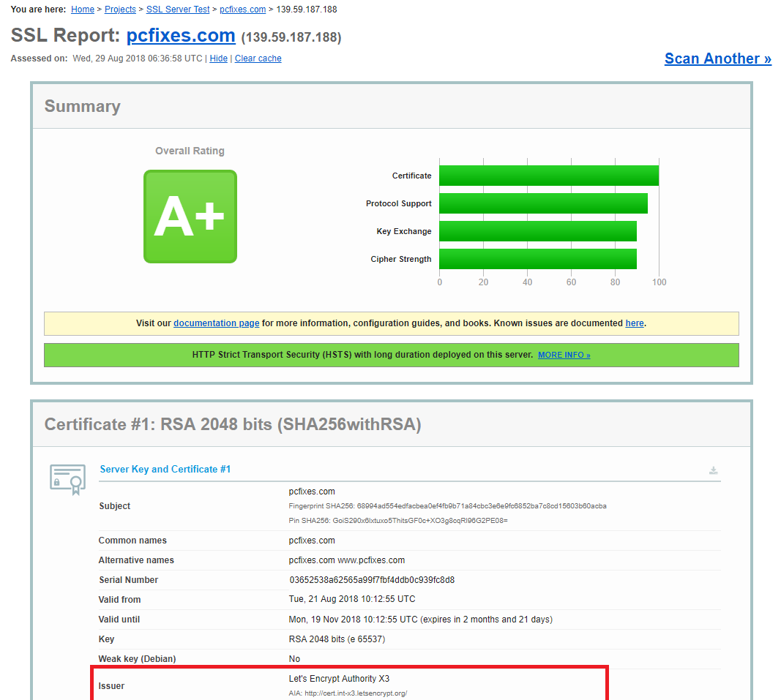Image resolution: width=781 pixels, height=700 pixels.
Task: Click the Key value RSA 2048 bits
Action: tap(337, 639)
